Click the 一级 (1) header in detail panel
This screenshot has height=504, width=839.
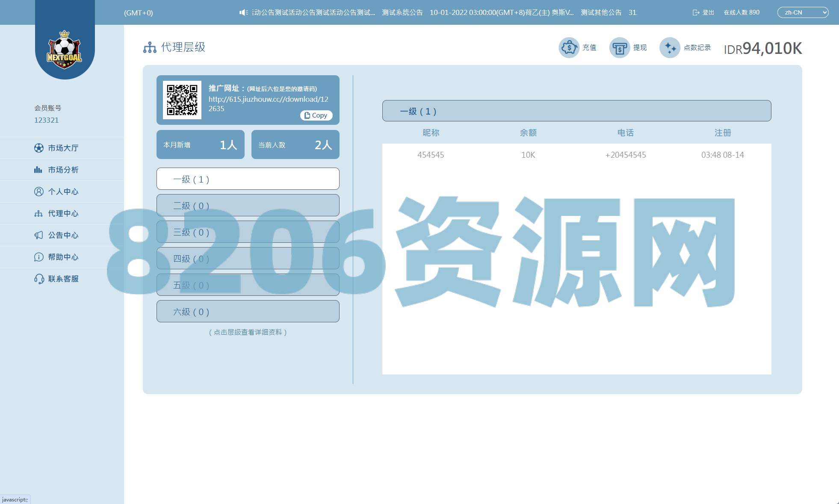[x=577, y=111]
